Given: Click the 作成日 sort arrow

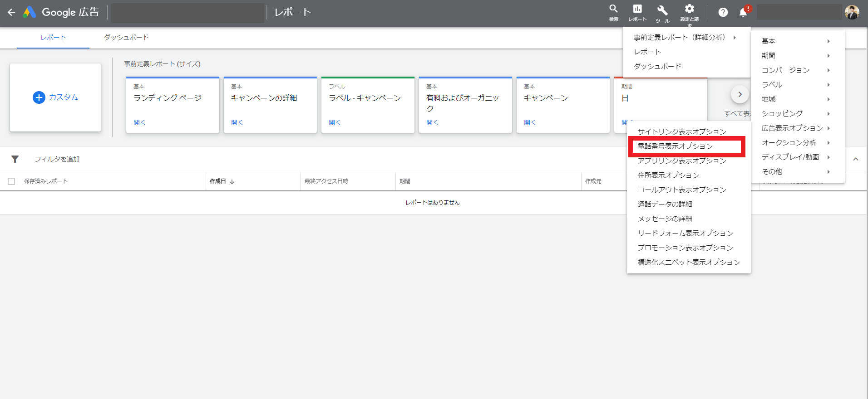Looking at the screenshot, I should pyautogui.click(x=232, y=181).
